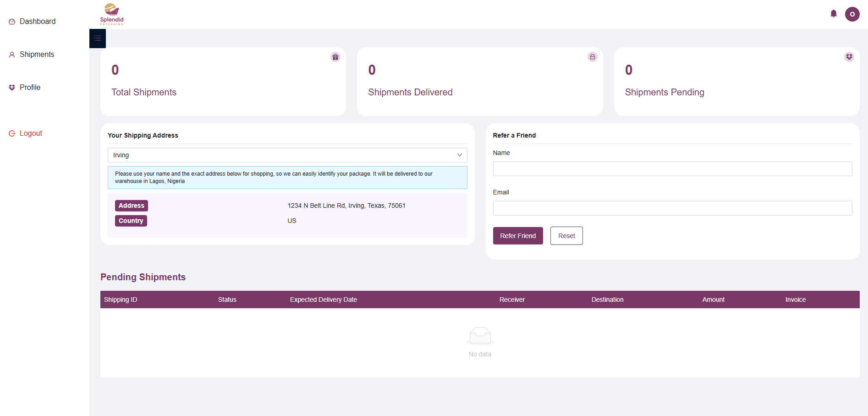Click the Dashboard gauge icon
Viewport: 868px width, 416px height.
(x=12, y=22)
